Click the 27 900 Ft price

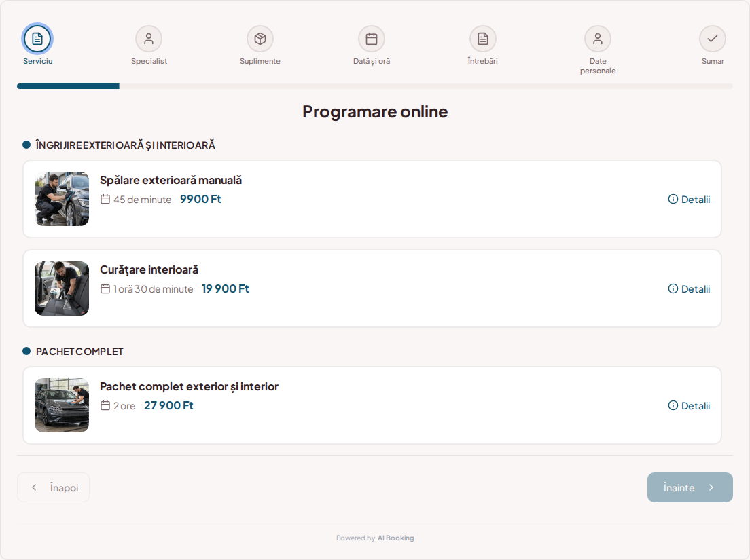pyautogui.click(x=168, y=406)
